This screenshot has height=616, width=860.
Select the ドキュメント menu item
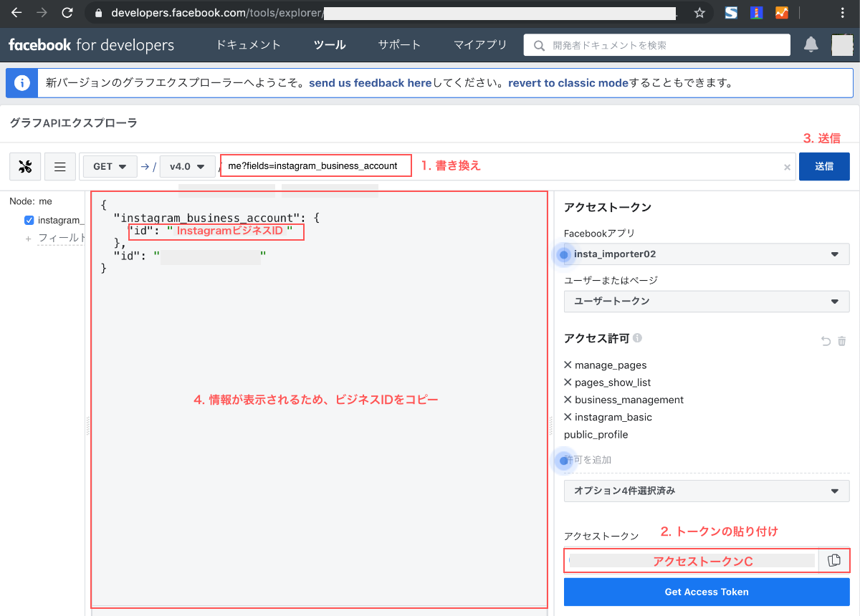[247, 44]
